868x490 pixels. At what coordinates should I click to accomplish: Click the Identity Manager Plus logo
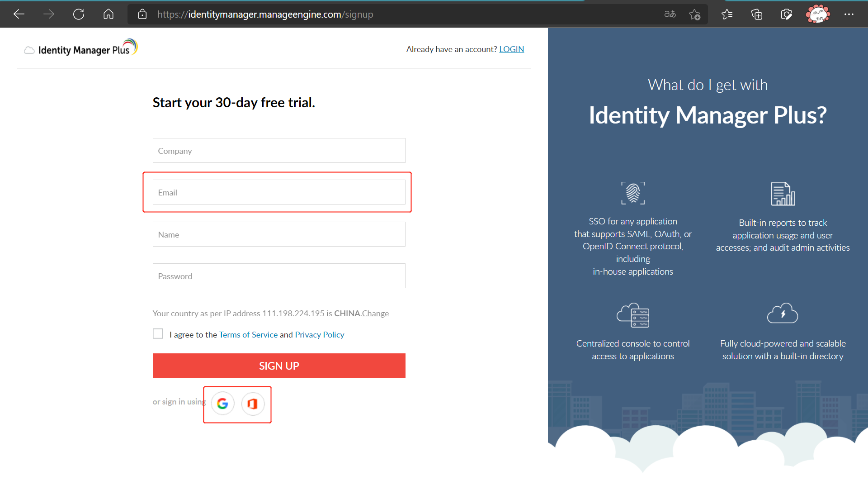[81, 49]
